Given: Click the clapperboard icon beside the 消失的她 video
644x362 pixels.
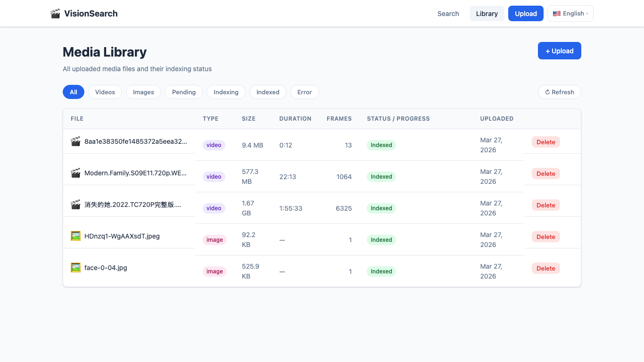Looking at the screenshot, I should tap(75, 205).
